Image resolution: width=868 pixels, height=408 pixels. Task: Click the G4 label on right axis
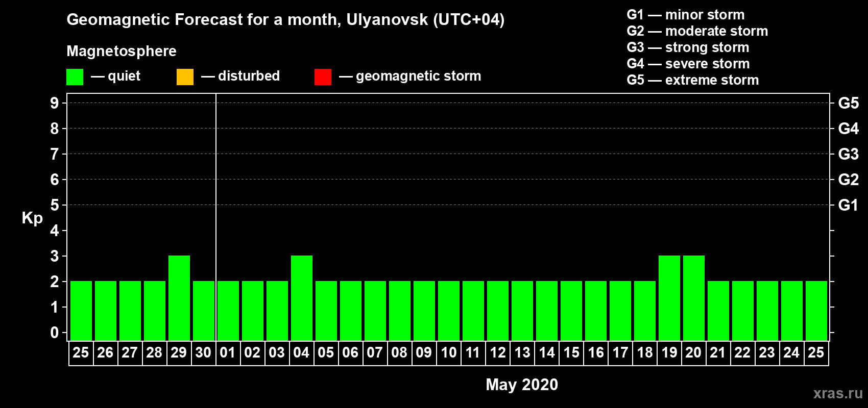point(849,129)
